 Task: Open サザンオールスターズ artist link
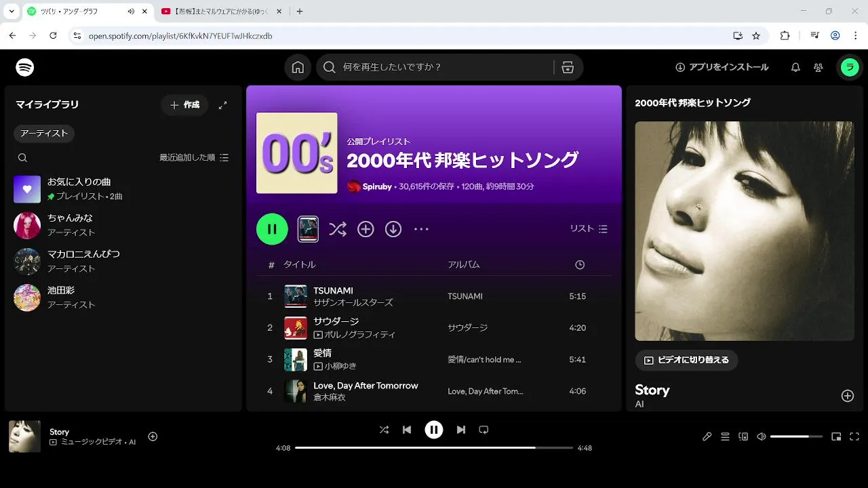(x=353, y=303)
